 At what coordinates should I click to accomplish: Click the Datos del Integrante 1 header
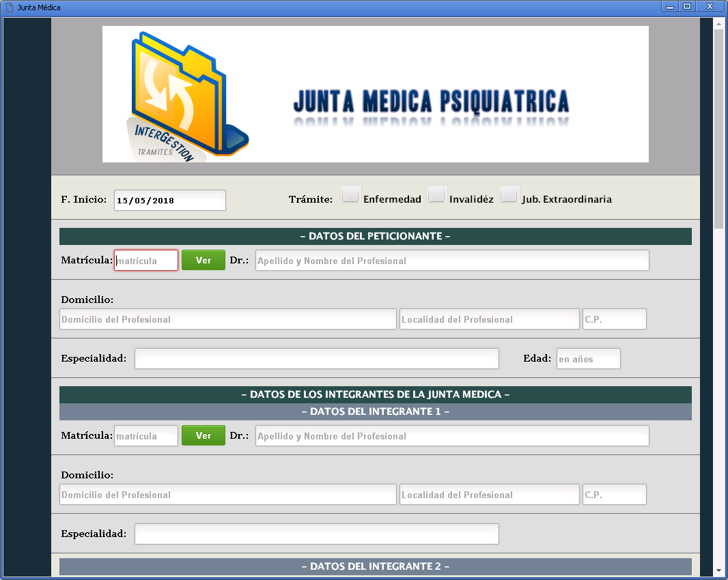[375, 411]
